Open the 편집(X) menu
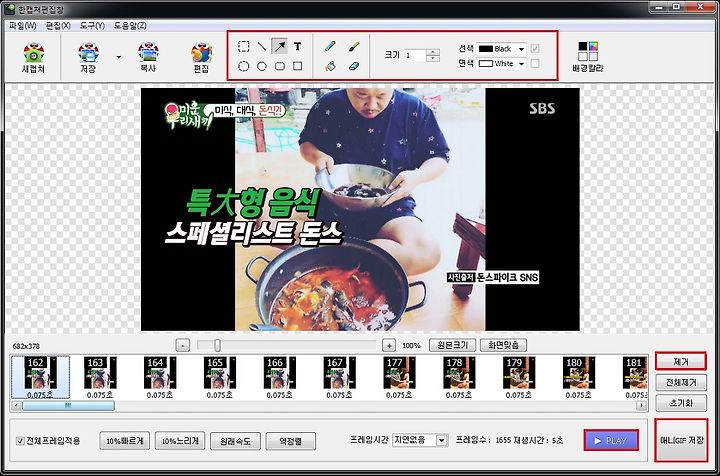The height and width of the screenshot is (476, 720). pyautogui.click(x=58, y=26)
